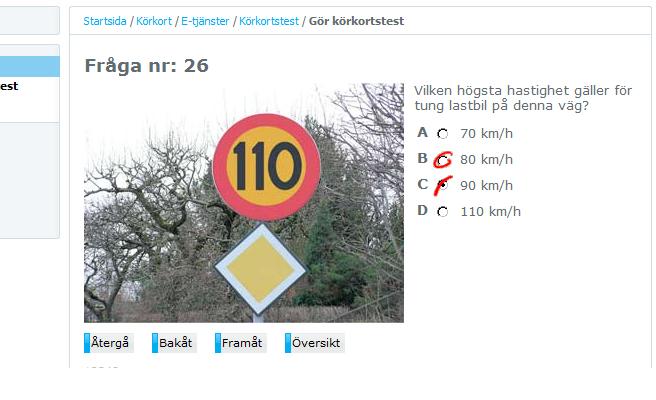The image size is (656, 400).
Task: Open the Översikt overview button
Action: (315, 343)
